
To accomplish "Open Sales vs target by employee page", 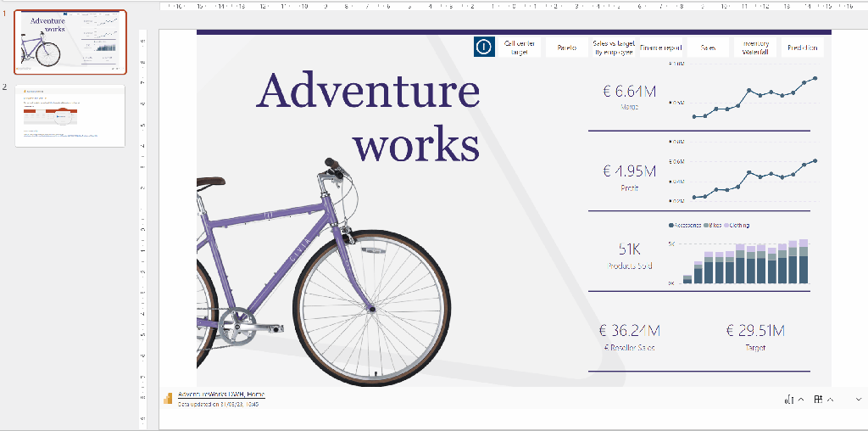I will click(614, 48).
